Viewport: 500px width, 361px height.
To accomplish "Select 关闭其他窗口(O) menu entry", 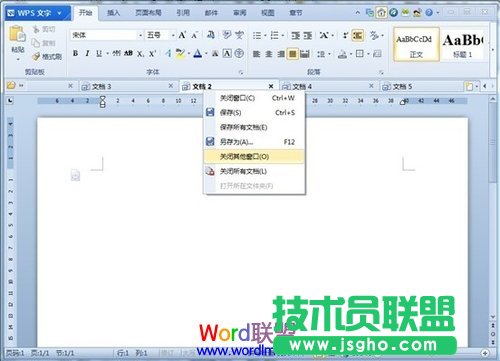I will [x=254, y=157].
